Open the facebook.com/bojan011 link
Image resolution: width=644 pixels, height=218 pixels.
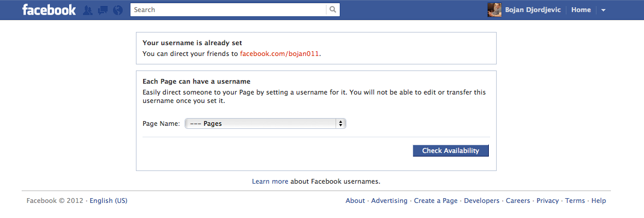pos(279,54)
